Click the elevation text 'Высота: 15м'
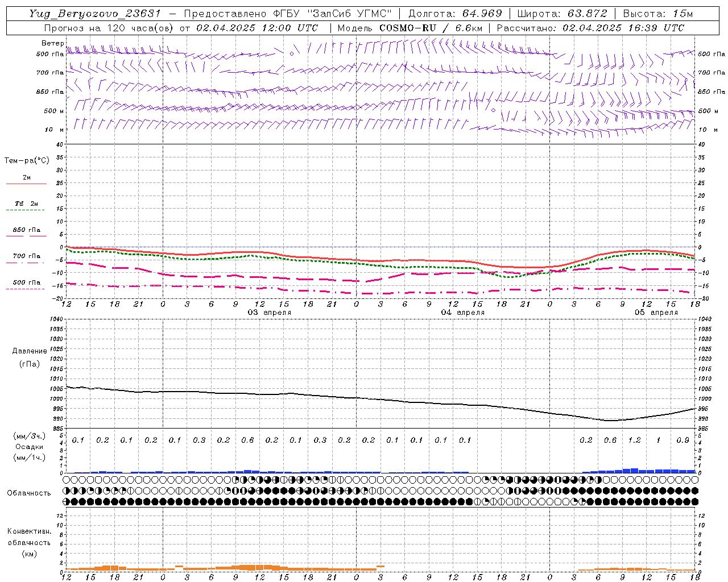 pyautogui.click(x=658, y=14)
